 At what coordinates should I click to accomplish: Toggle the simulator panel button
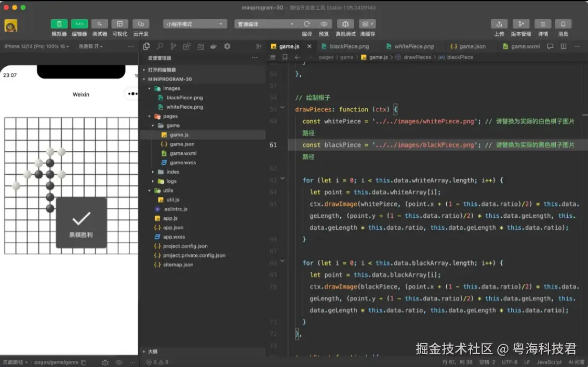(59, 24)
